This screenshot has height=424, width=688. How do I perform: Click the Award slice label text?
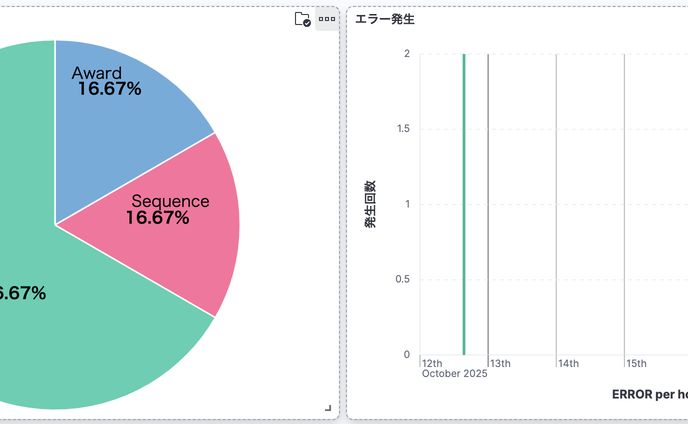coord(97,73)
